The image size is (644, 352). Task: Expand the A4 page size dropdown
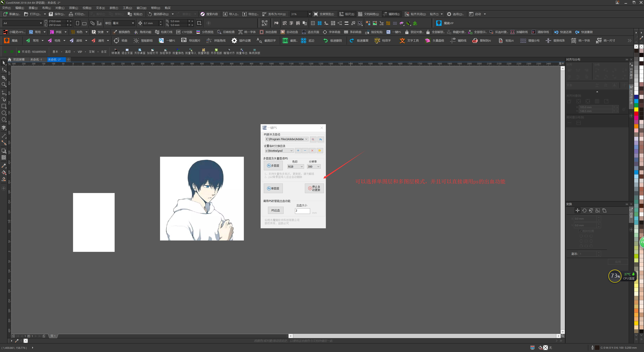point(41,23)
